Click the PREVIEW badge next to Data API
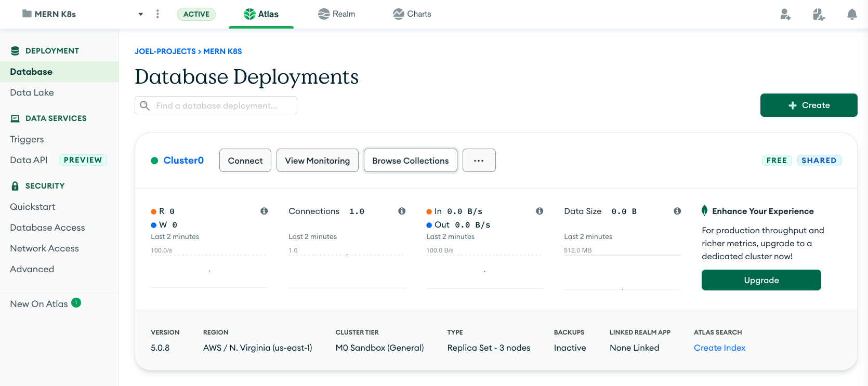 [x=83, y=160]
